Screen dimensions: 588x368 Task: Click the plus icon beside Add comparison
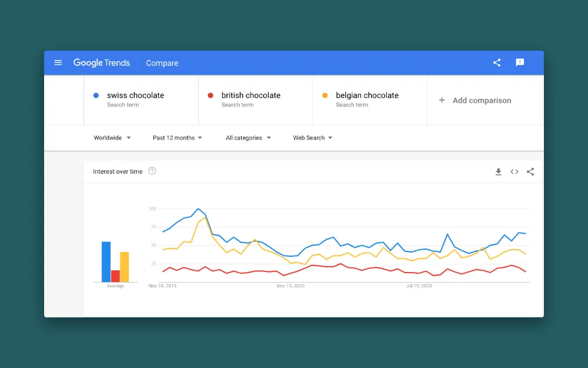[442, 100]
